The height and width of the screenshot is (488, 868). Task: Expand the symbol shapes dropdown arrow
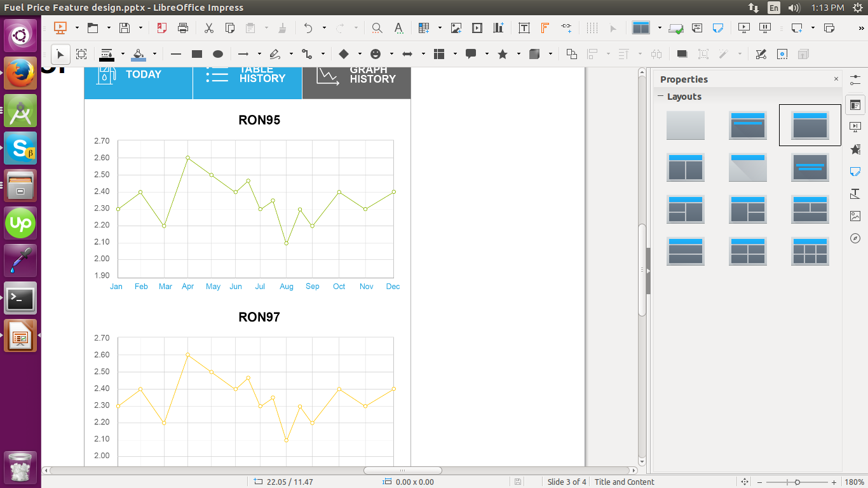[391, 54]
